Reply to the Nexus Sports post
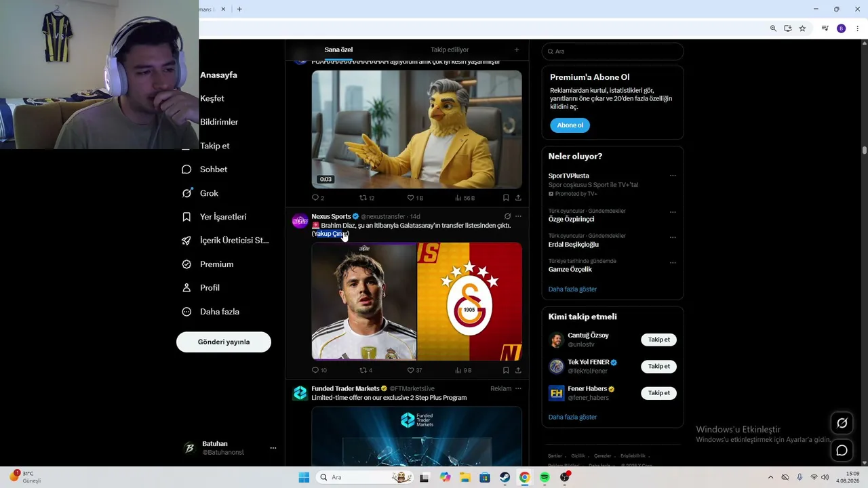This screenshot has width=868, height=488. [315, 370]
